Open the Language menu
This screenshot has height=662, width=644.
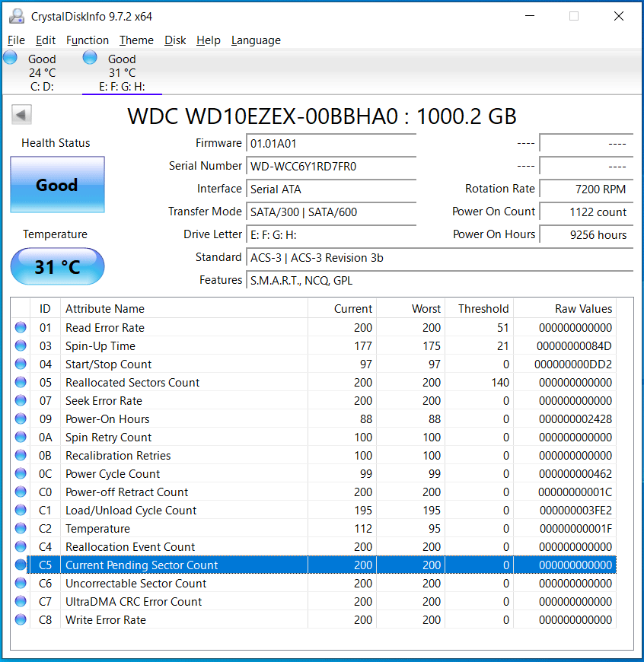point(256,40)
